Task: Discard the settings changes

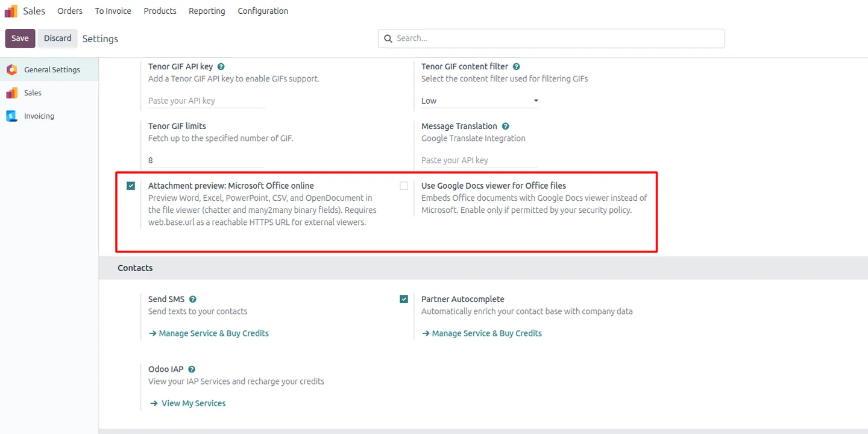Action: (58, 38)
